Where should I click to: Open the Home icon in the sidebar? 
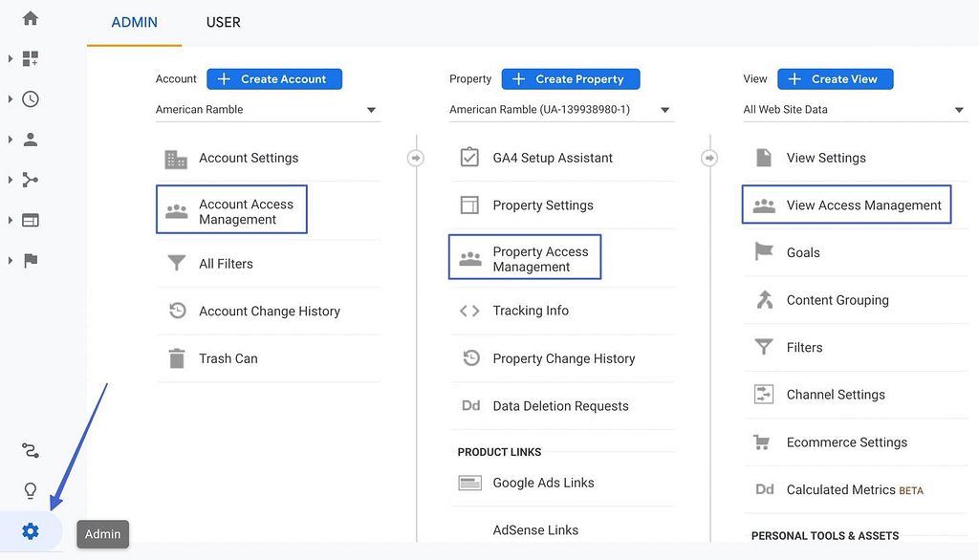click(30, 17)
